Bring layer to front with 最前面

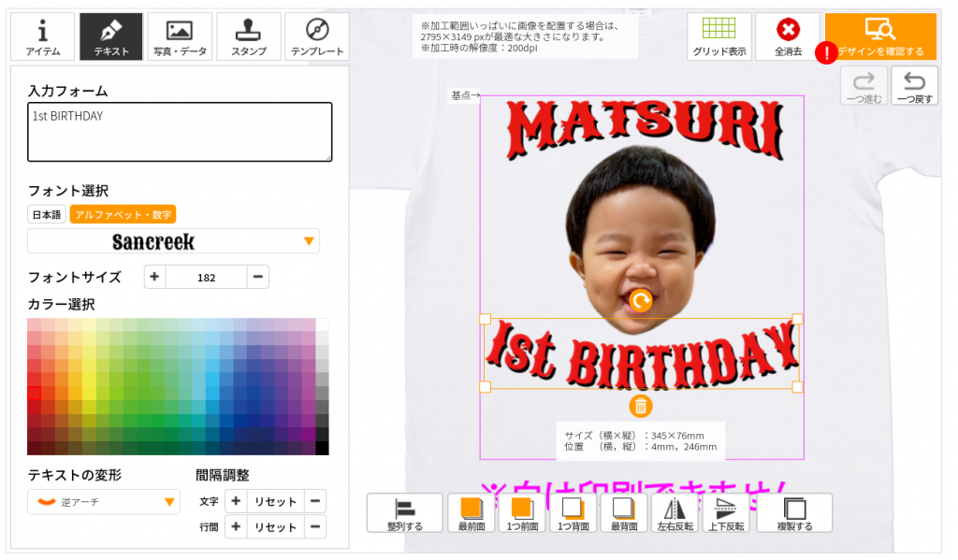pyautogui.click(x=472, y=513)
